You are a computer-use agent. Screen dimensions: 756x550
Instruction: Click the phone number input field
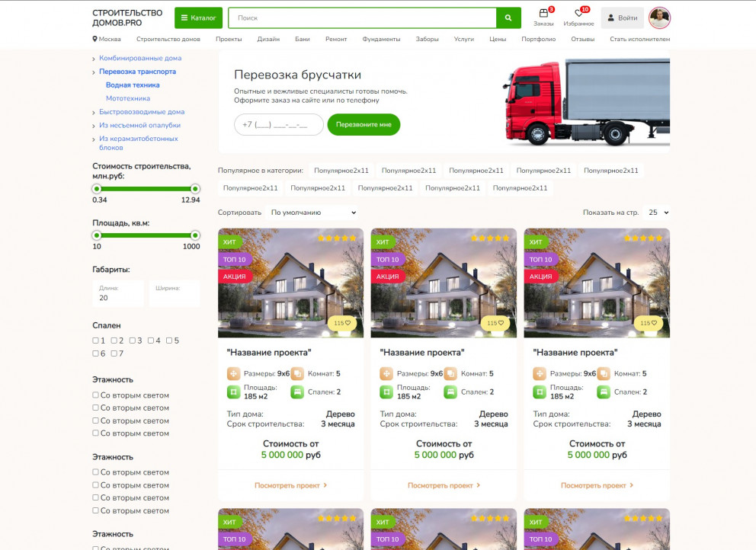279,124
